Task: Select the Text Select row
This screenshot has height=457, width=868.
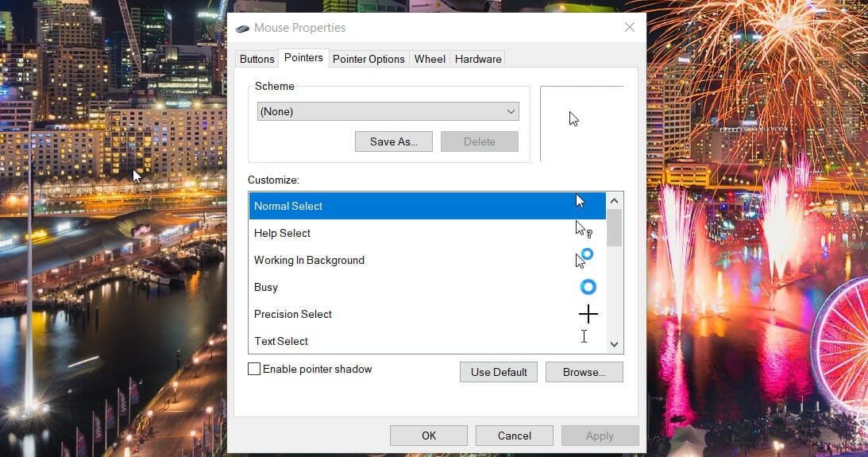Action: [427, 341]
